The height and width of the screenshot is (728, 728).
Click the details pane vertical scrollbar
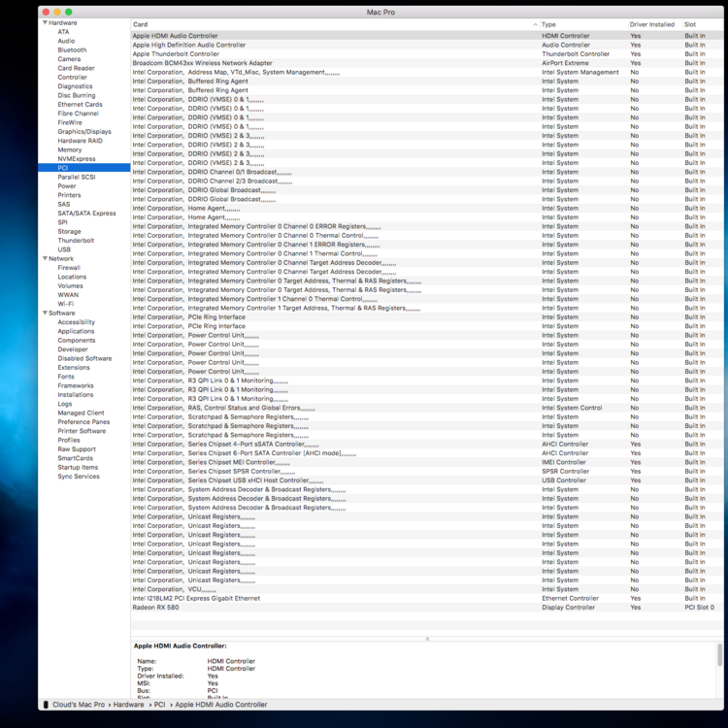coord(719,654)
